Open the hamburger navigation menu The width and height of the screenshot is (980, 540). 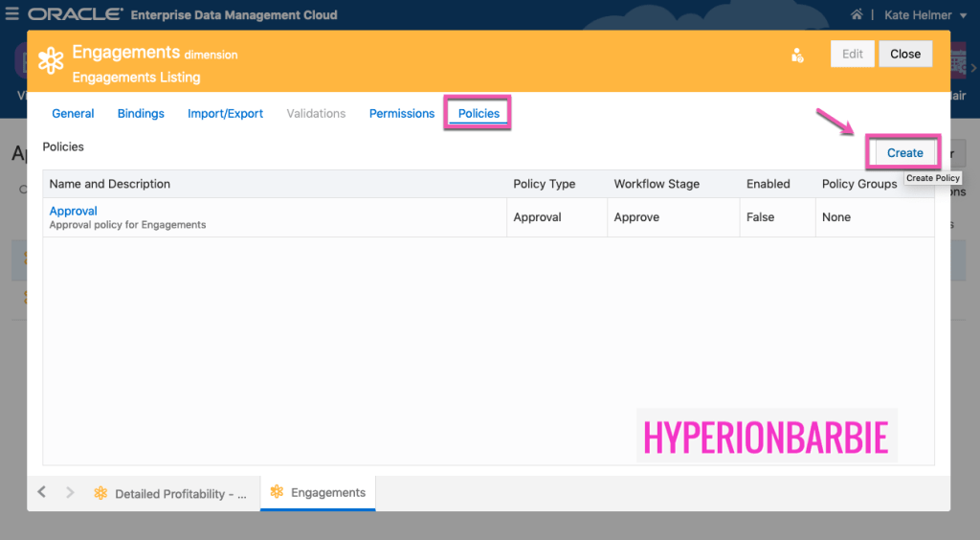coord(11,14)
